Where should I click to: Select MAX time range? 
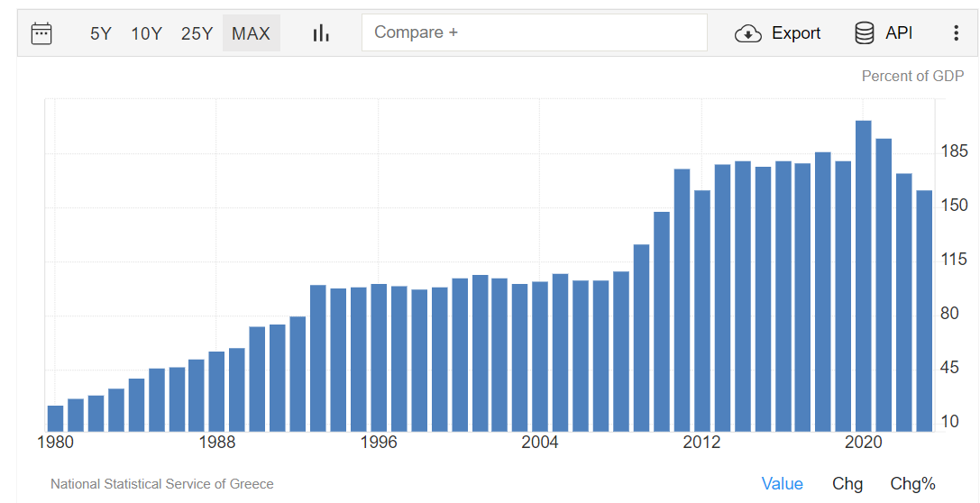coord(251,33)
